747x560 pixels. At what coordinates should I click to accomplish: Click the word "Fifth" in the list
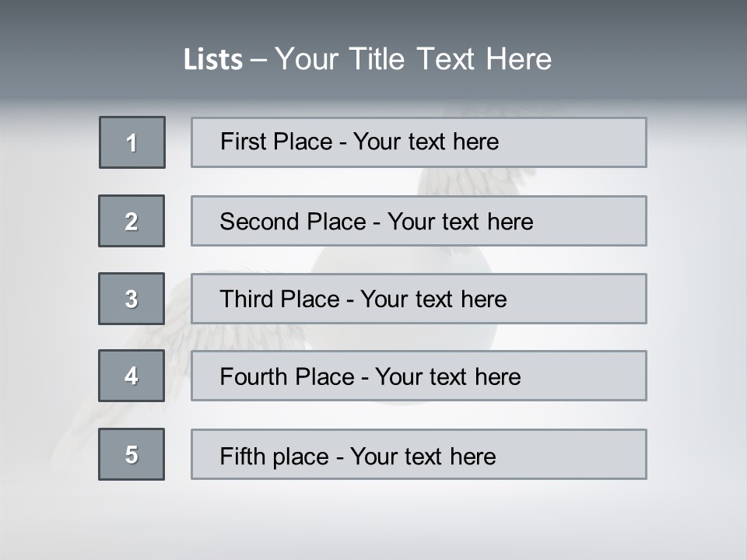pos(243,456)
